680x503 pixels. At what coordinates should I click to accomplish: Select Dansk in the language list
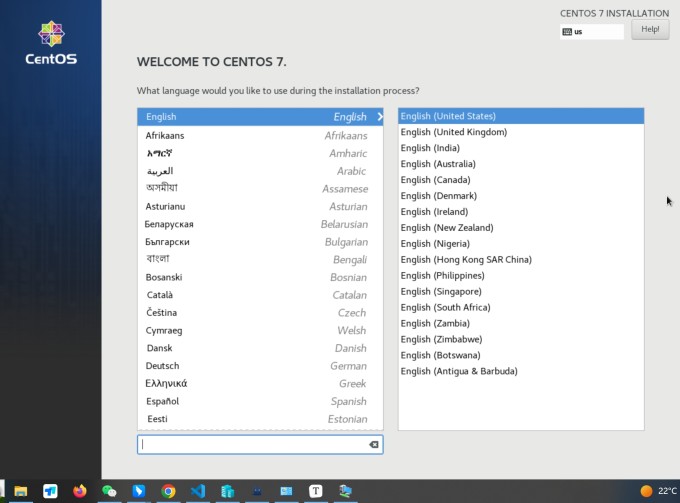[x=260, y=348]
